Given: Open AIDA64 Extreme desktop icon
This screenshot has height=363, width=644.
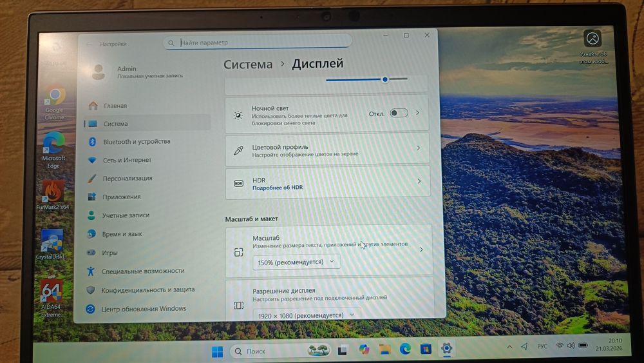Looking at the screenshot, I should [51, 298].
